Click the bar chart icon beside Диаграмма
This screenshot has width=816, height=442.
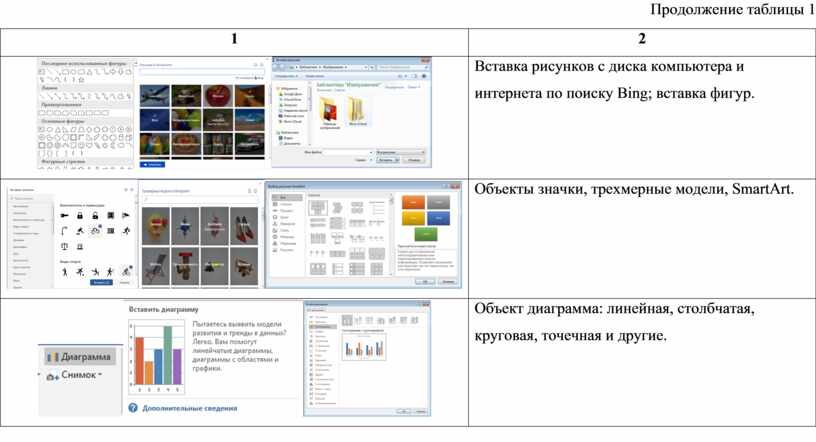pos(53,358)
